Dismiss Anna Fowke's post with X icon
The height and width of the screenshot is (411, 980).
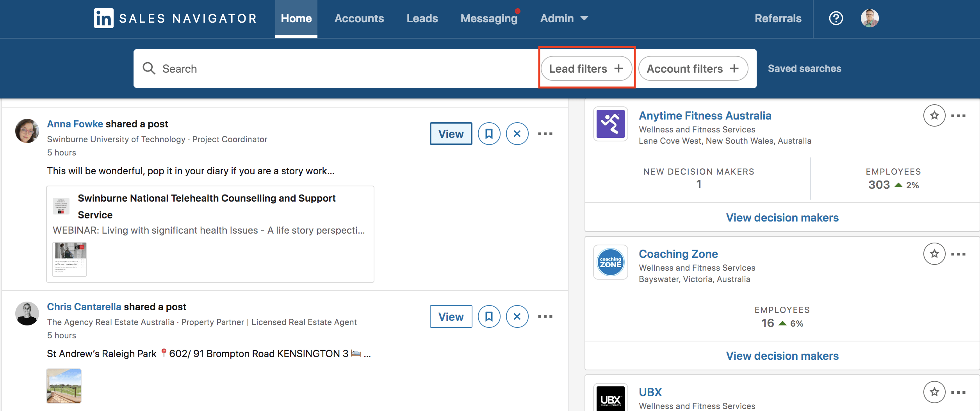point(517,134)
